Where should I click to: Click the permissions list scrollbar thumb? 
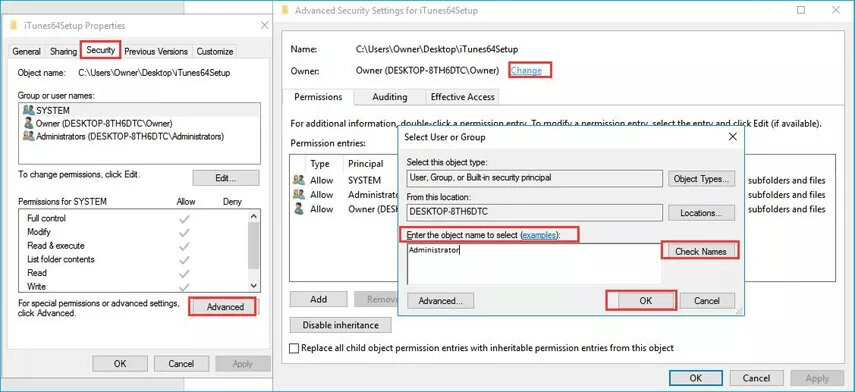pos(254,245)
